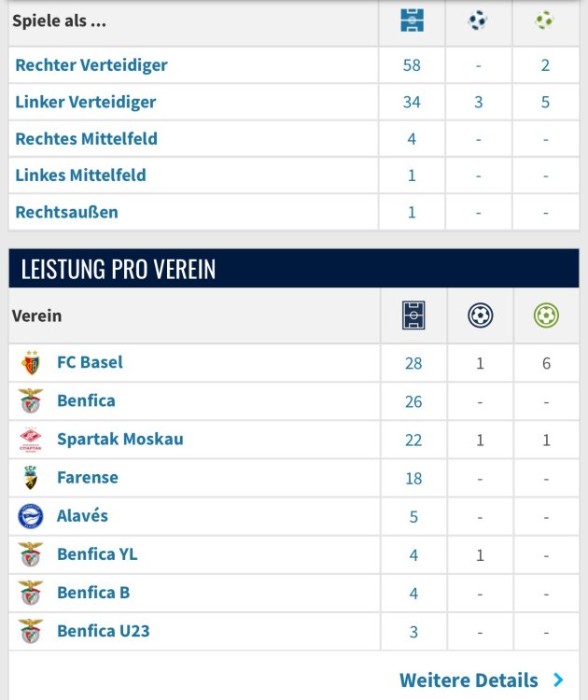
Task: Click the matches pitch icon in Verein header
Action: pos(413,316)
